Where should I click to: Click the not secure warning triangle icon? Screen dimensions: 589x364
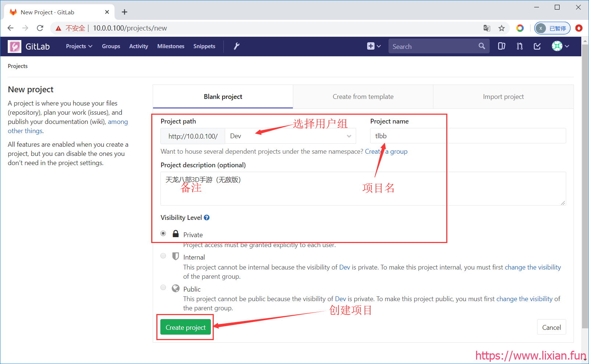(x=58, y=28)
